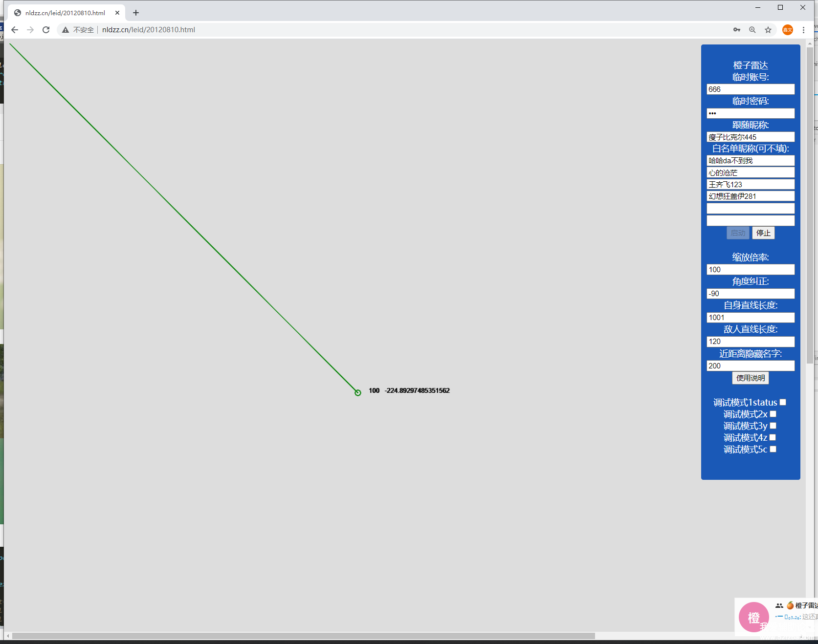The height and width of the screenshot is (644, 818).
Task: Enable 调试模式1status checkbox
Action: point(783,403)
